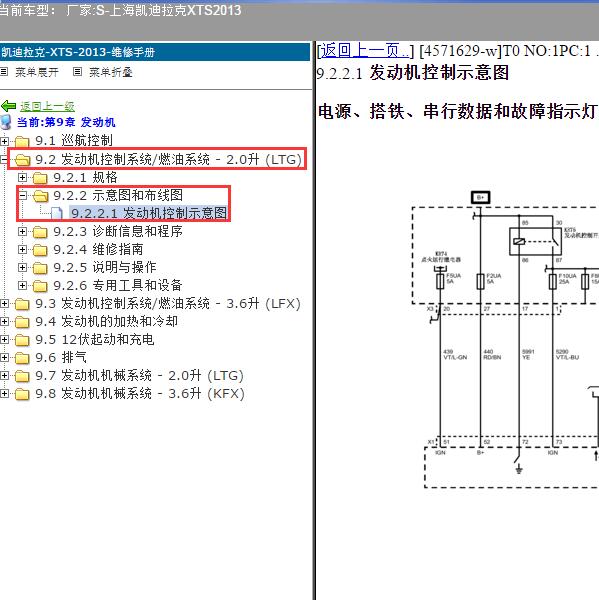Select 9.8 发动机机械系统 3.6升 (KFX)
The height and width of the screenshot is (600, 599).
pos(140,394)
